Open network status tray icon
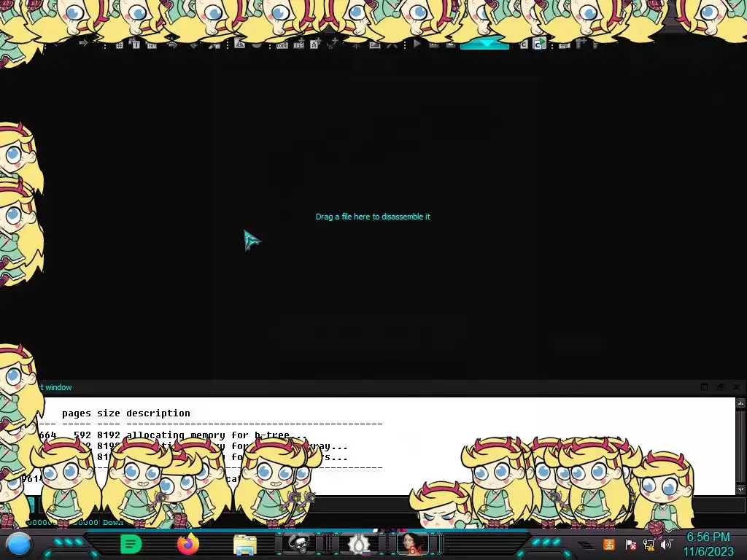The height and width of the screenshot is (560, 747). (649, 545)
